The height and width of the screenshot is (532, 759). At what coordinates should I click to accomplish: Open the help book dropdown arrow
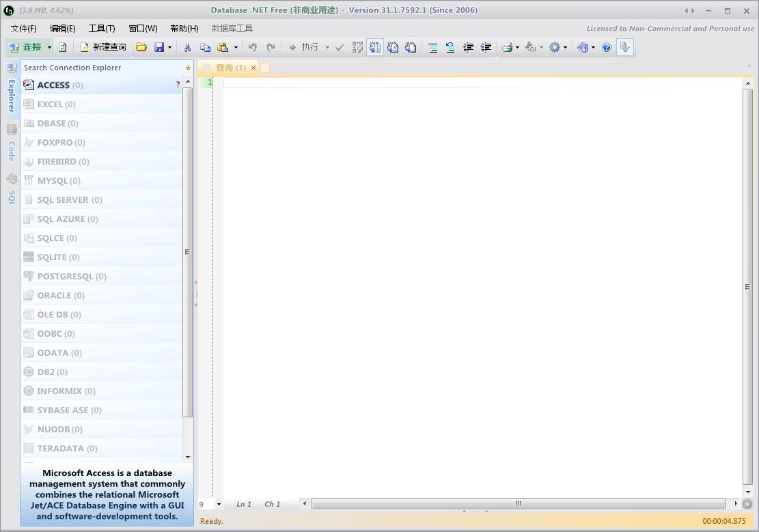pyautogui.click(x=593, y=47)
